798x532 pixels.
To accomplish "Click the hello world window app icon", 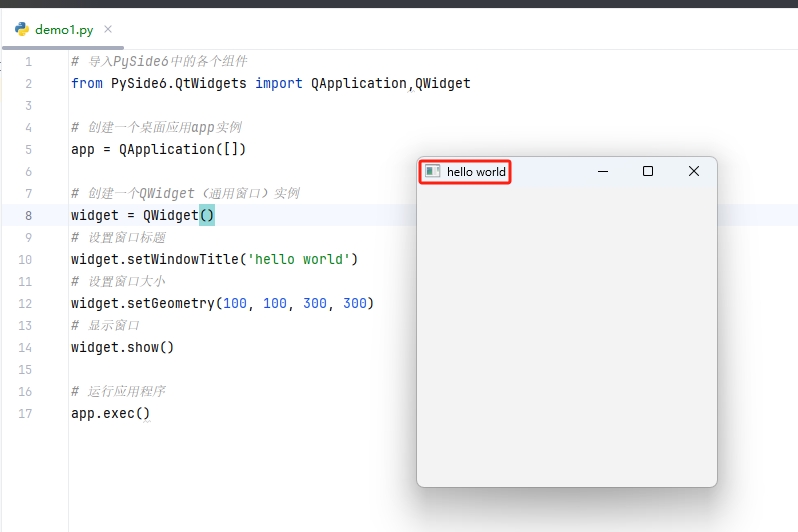I will coord(432,172).
